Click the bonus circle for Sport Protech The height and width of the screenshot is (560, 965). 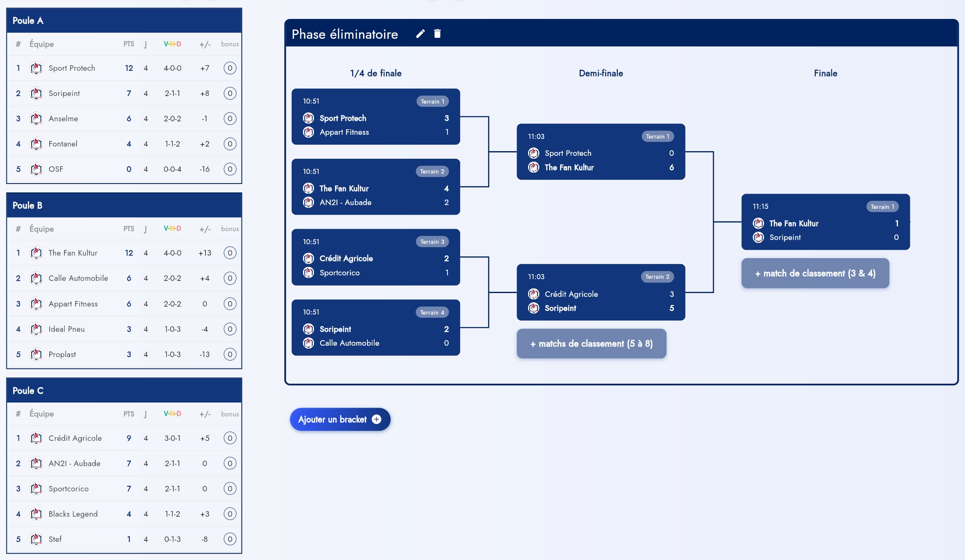pos(230,68)
